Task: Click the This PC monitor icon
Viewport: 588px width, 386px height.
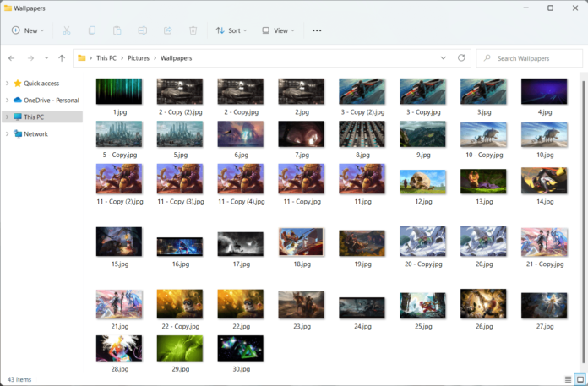Action: tap(18, 117)
